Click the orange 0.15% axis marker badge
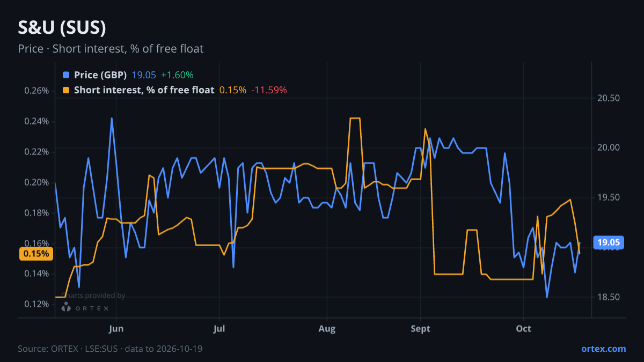The width and height of the screenshot is (644, 362). coord(36,254)
